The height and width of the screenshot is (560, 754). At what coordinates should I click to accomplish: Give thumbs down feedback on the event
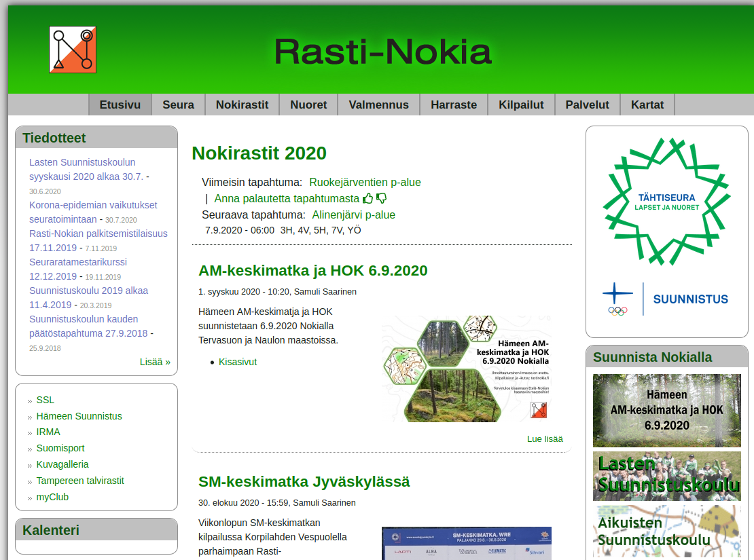381,198
